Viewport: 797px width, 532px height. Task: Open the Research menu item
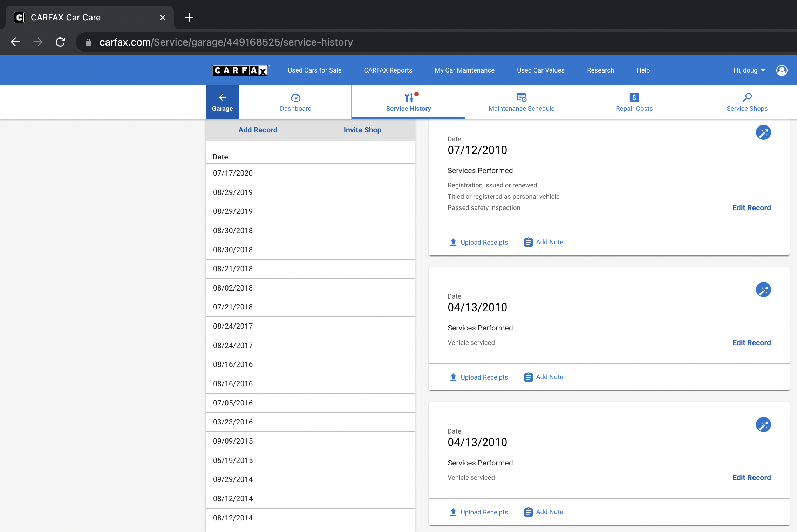click(601, 70)
